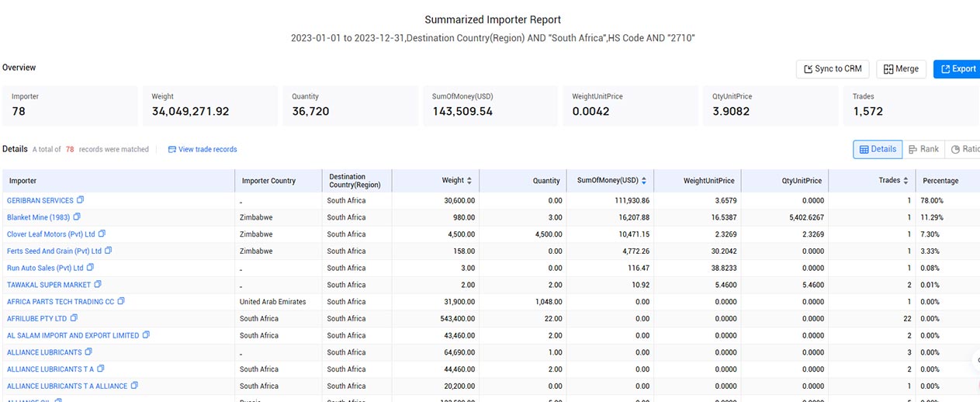The height and width of the screenshot is (402, 980).
Task: Click the Trades overview card 1,572
Action: tap(912, 106)
